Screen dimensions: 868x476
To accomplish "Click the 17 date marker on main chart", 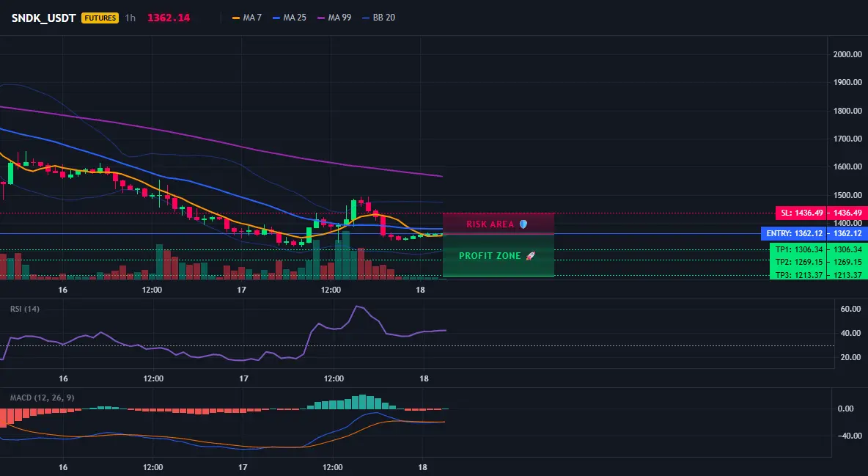I will point(241,290).
